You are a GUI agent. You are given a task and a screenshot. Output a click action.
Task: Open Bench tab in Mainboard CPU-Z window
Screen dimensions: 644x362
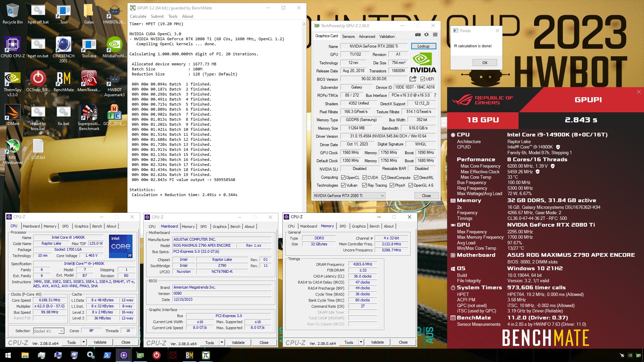[235, 227]
